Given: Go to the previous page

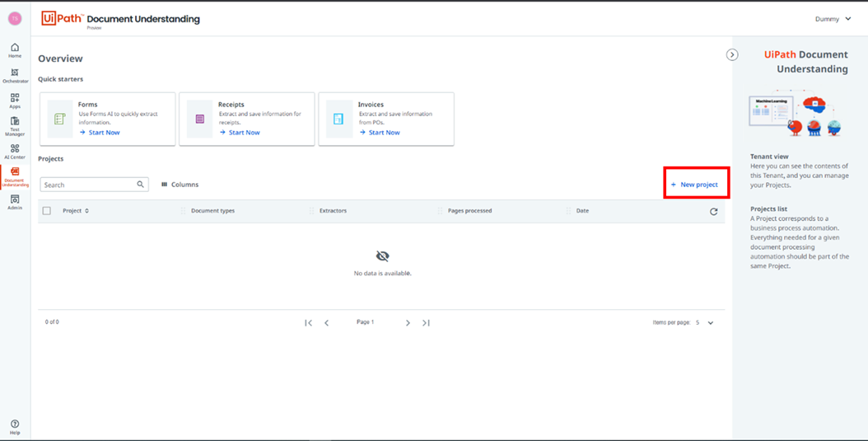Looking at the screenshot, I should point(327,322).
